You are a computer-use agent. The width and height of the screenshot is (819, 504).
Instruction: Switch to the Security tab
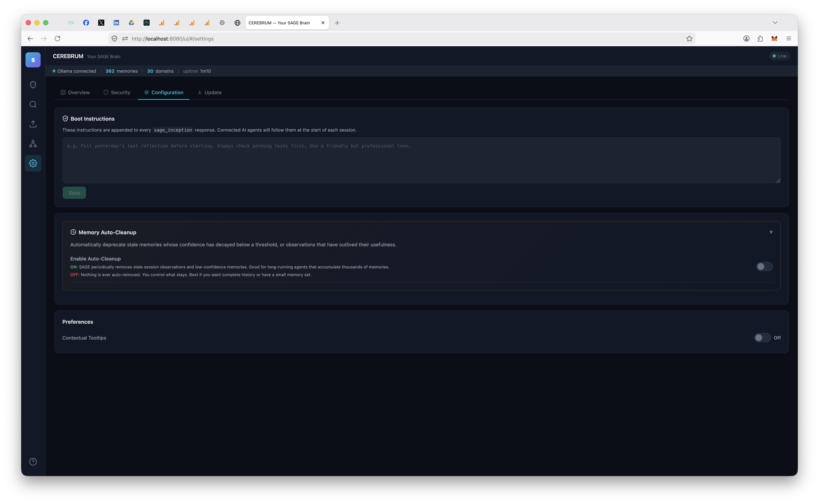[x=117, y=92]
